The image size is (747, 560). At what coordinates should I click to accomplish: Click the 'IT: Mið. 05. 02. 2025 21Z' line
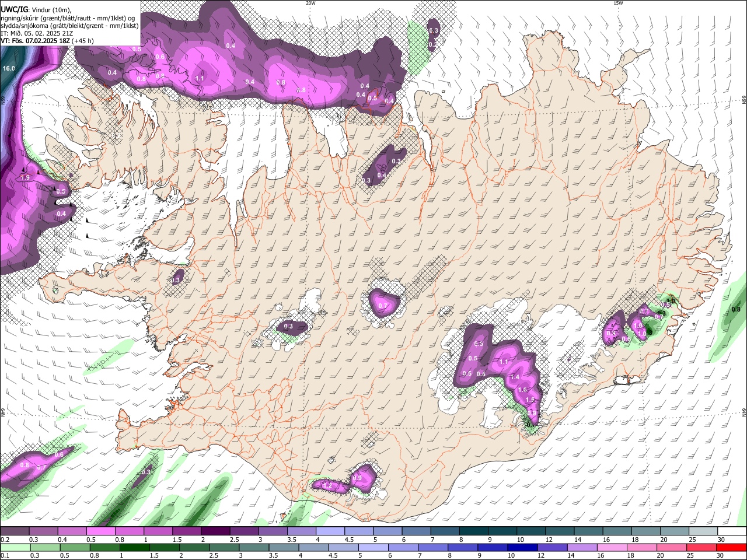pyautogui.click(x=37, y=33)
